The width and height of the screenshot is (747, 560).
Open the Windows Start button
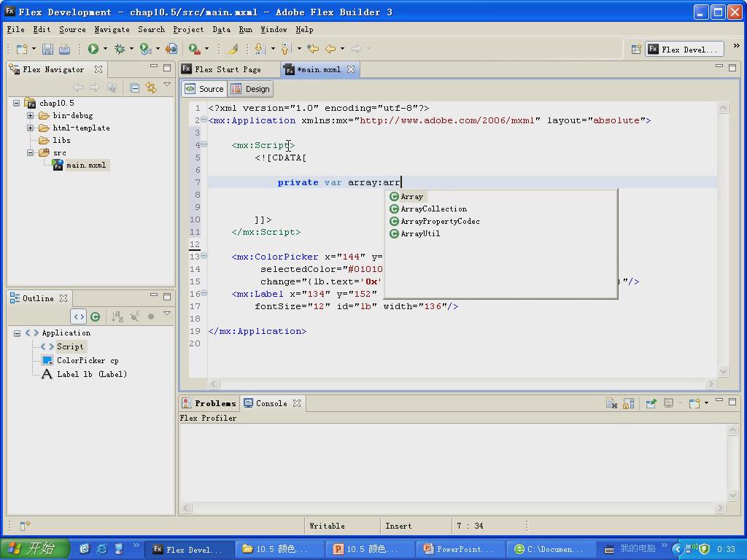[35, 549]
